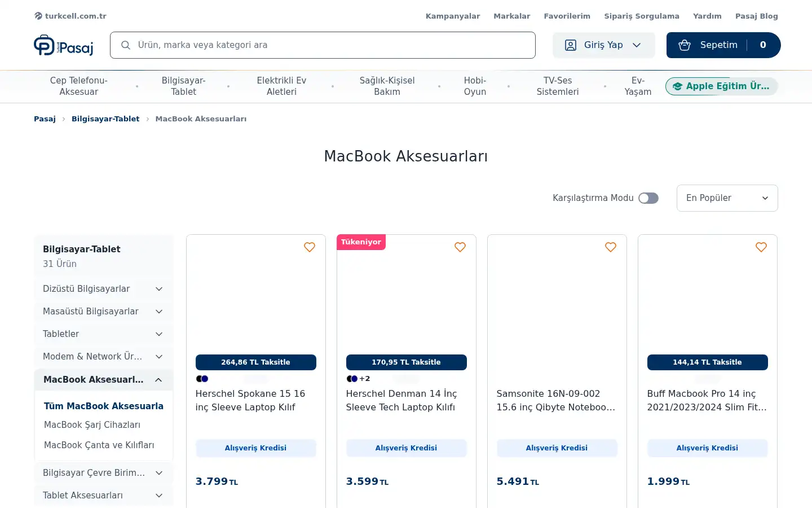Screen dimensions: 812x508
Task: Click the Pasaj breadcrumb link
Action: click(x=45, y=119)
